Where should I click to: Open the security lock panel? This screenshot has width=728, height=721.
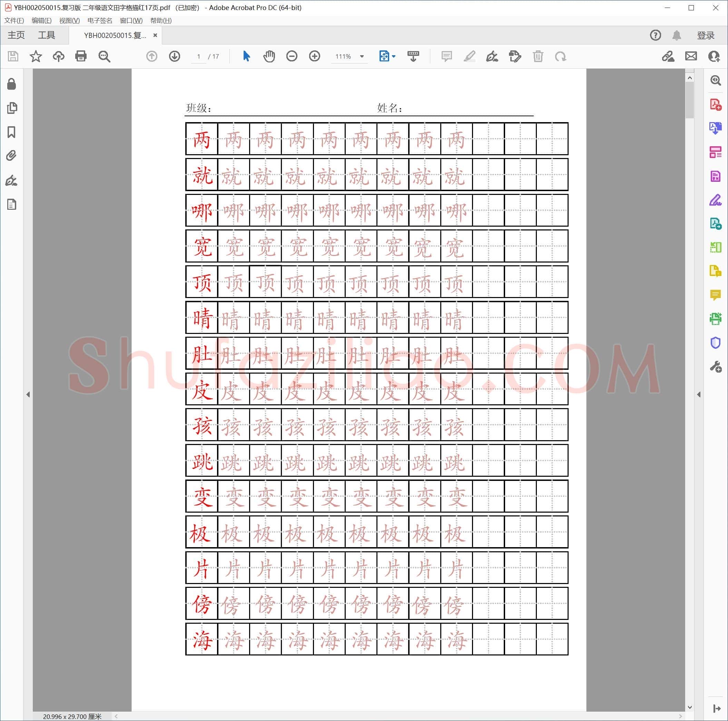[x=12, y=83]
